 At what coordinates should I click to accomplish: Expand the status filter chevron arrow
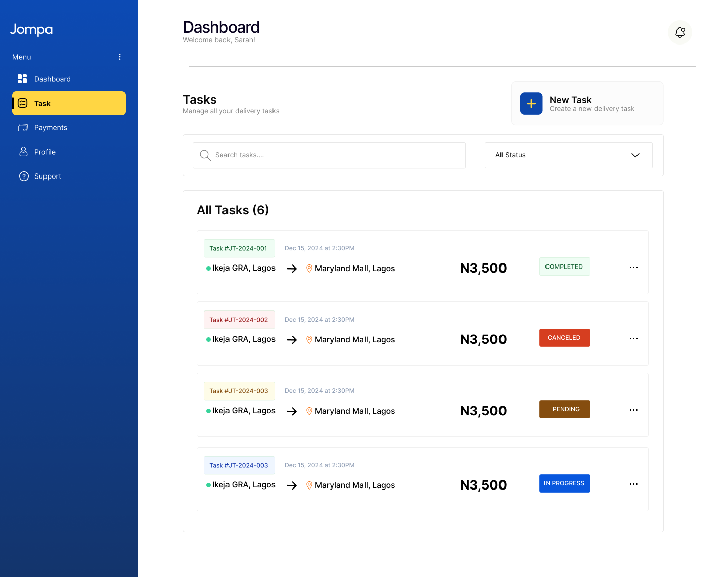635,155
